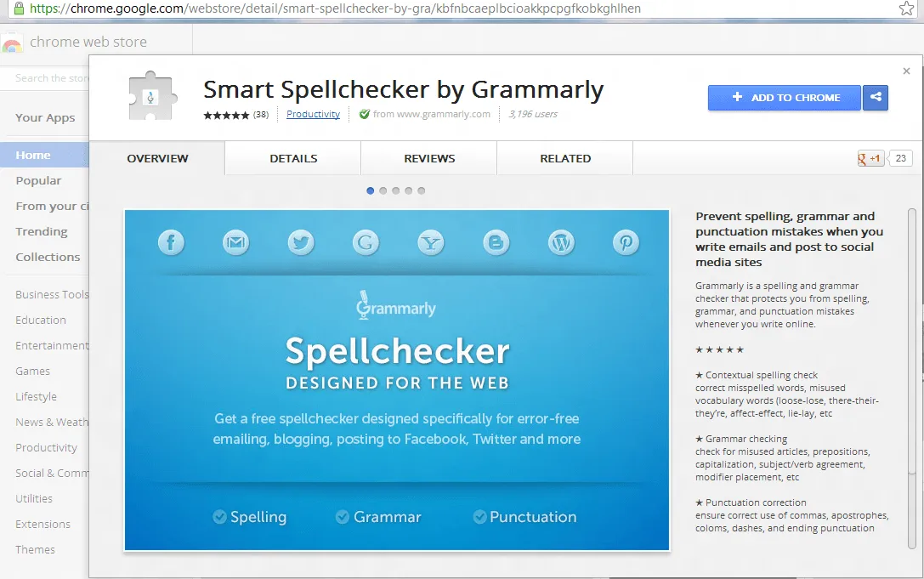Click the WordPress icon in the promo banner
Image resolution: width=924 pixels, height=579 pixels.
(x=561, y=242)
